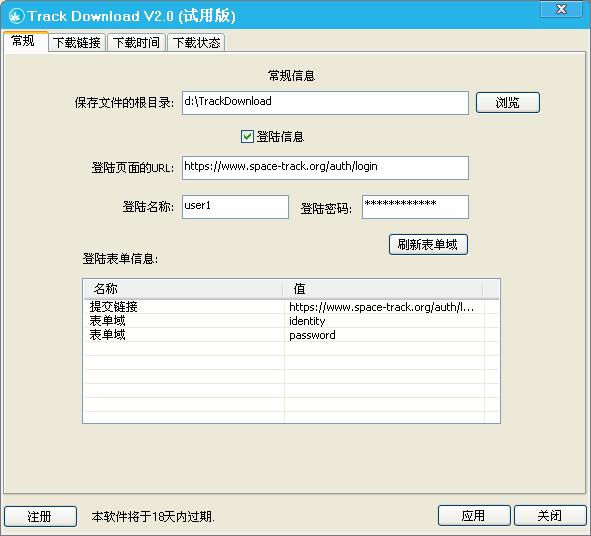Focus the root directory field d:\TrackDownload

pyautogui.click(x=325, y=103)
